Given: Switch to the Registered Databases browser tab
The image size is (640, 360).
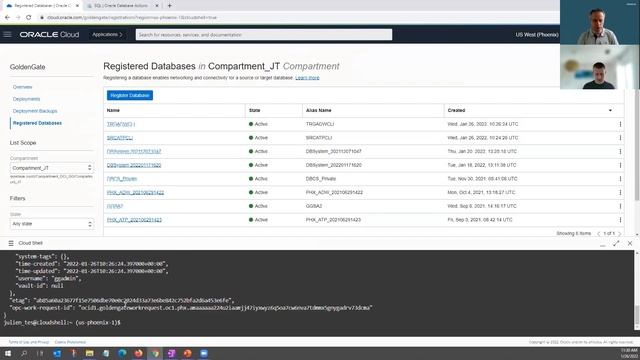Looking at the screenshot, I should point(41,6).
